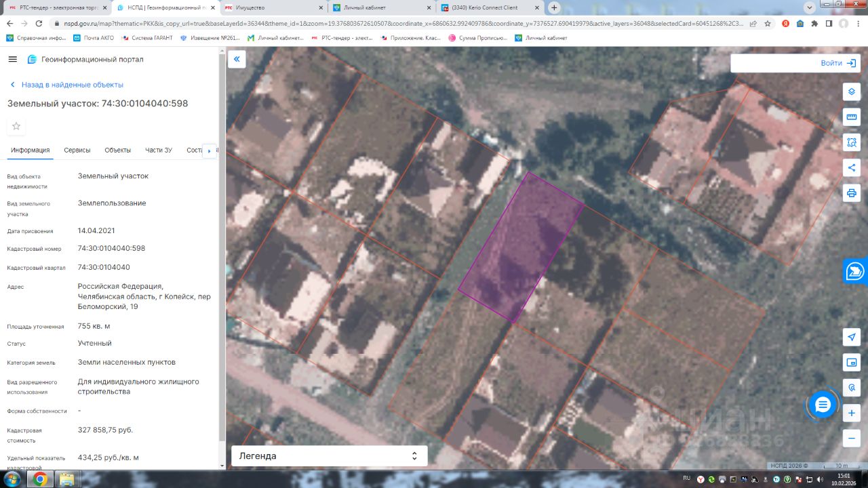The width and height of the screenshot is (868, 488).
Task: Share the current map view
Action: pyautogui.click(x=852, y=167)
